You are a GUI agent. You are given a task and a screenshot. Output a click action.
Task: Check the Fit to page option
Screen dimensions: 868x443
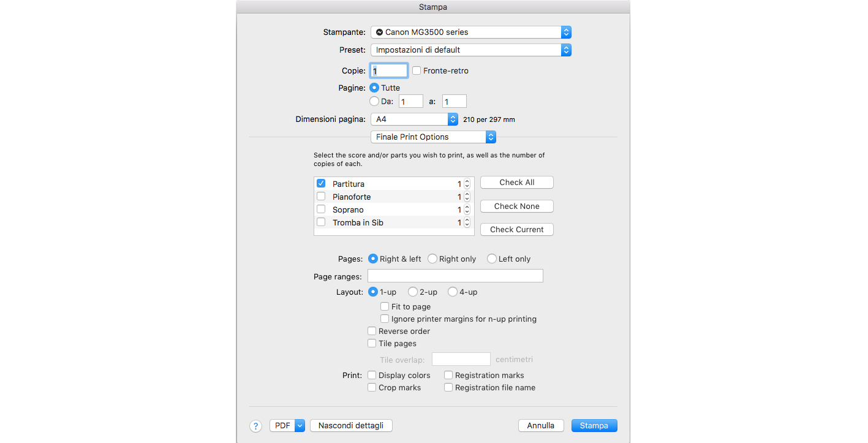(x=385, y=306)
